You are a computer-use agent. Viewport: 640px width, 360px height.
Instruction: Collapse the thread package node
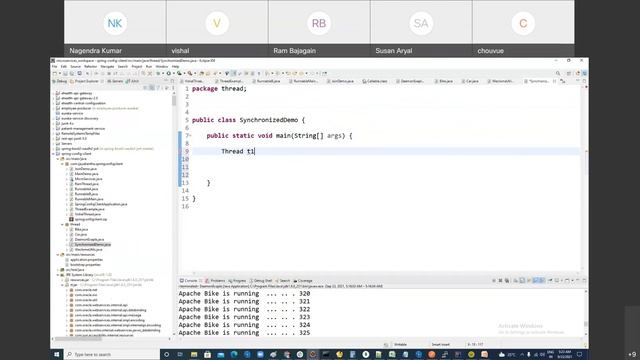coord(62,224)
